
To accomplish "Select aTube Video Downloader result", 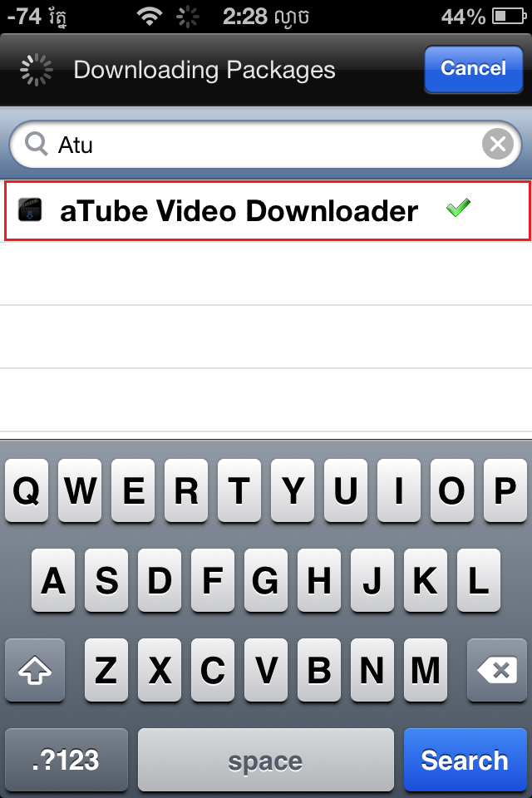I will (268, 210).
